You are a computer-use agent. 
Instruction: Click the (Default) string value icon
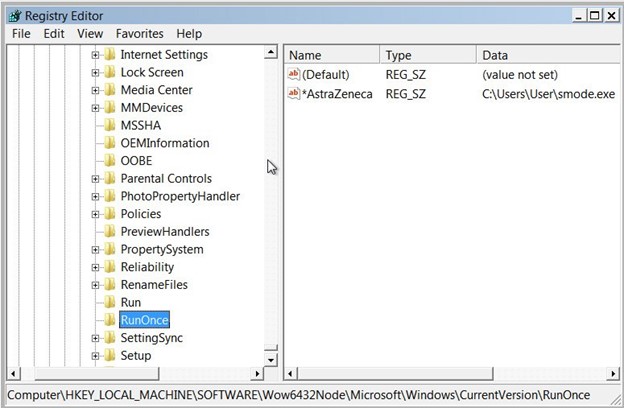click(293, 74)
